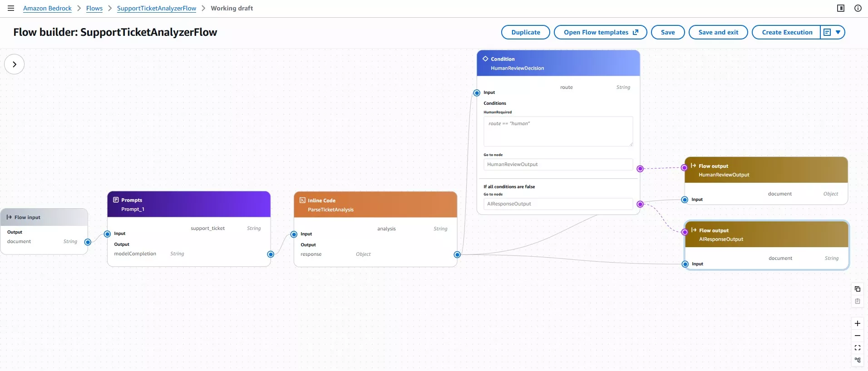Click the HumanReviewOutput purple conditional connector
Viewport: 868px width, 371px height.
click(685, 168)
